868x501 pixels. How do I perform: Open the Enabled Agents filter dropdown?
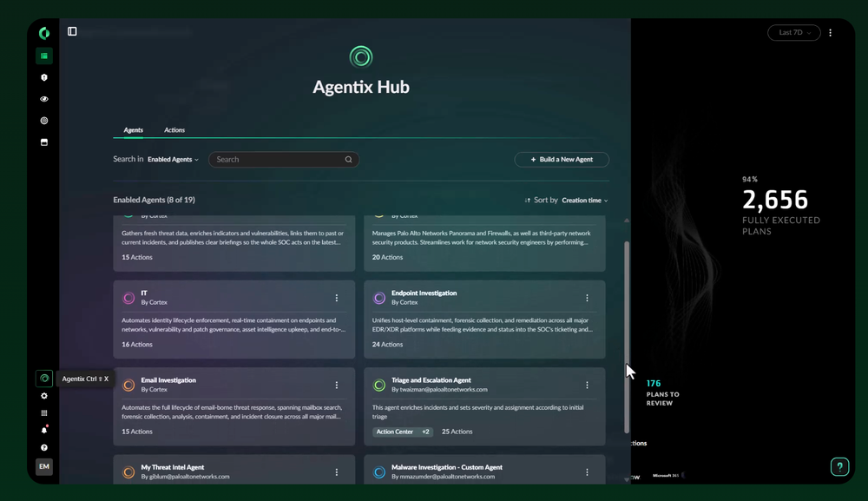[172, 159]
